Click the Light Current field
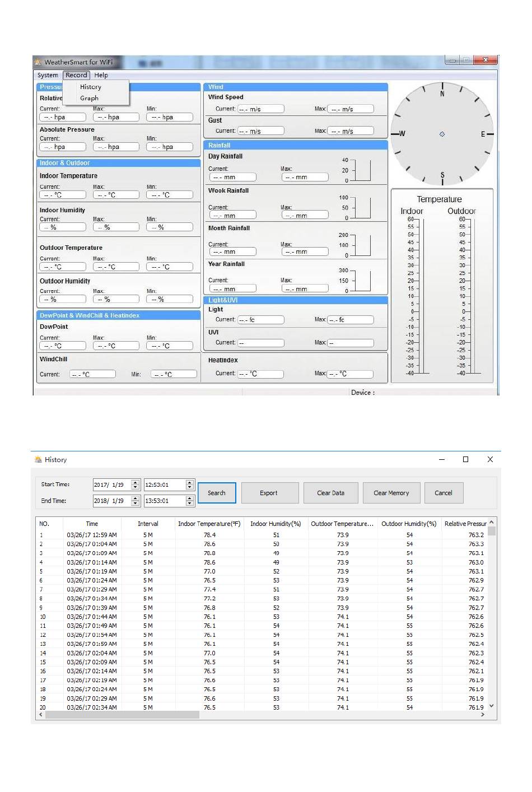The height and width of the screenshot is (792, 532). pyautogui.click(x=261, y=320)
